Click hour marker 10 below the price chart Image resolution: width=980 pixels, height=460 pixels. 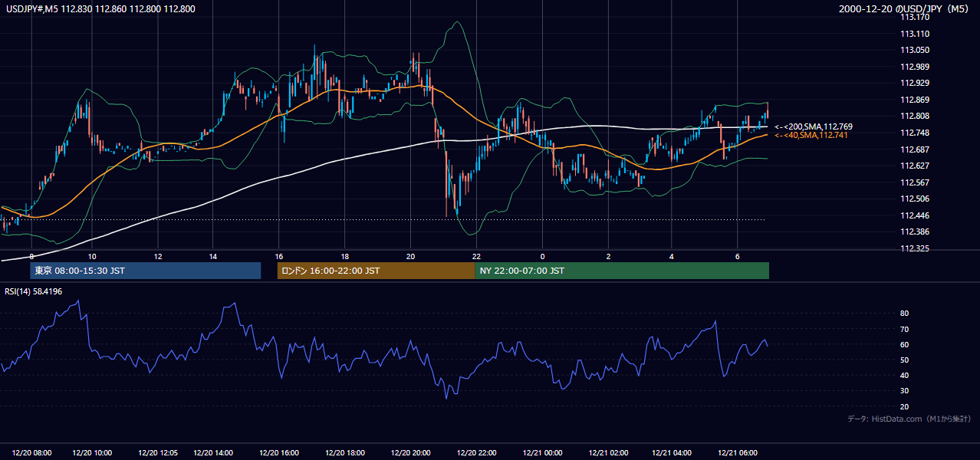(92, 256)
